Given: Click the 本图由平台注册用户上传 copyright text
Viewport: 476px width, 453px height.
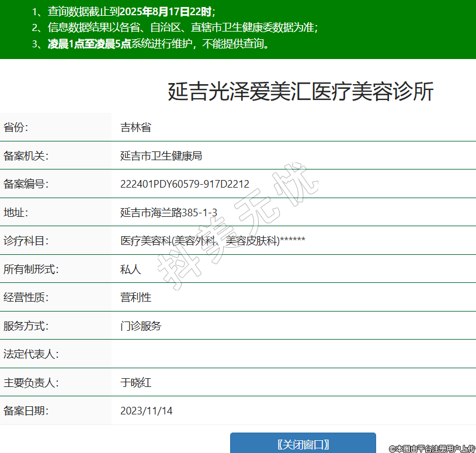Looking at the screenshot, I should [x=432, y=448].
